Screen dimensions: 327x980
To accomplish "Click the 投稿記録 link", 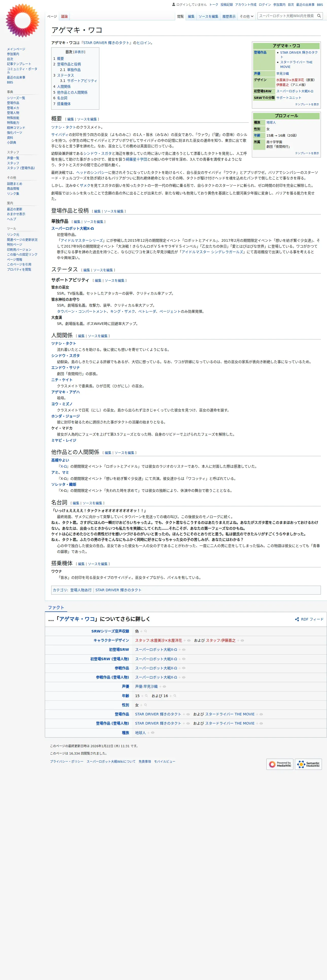I will 226,5.
